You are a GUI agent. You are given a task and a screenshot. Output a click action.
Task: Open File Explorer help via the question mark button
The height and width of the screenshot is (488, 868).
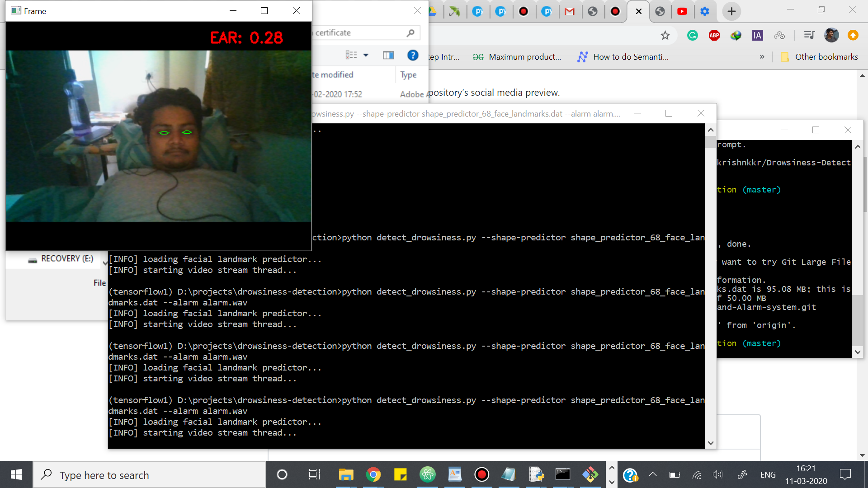(x=413, y=55)
